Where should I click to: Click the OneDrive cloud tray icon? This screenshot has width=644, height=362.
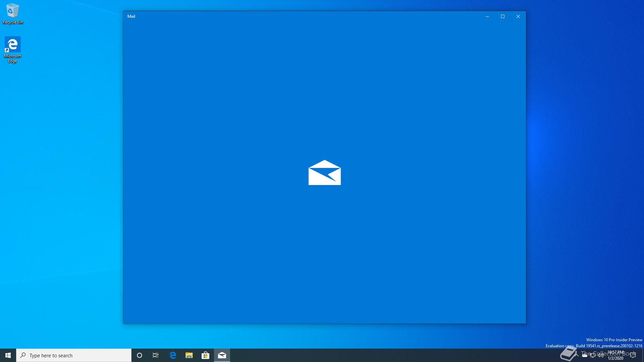(x=585, y=356)
